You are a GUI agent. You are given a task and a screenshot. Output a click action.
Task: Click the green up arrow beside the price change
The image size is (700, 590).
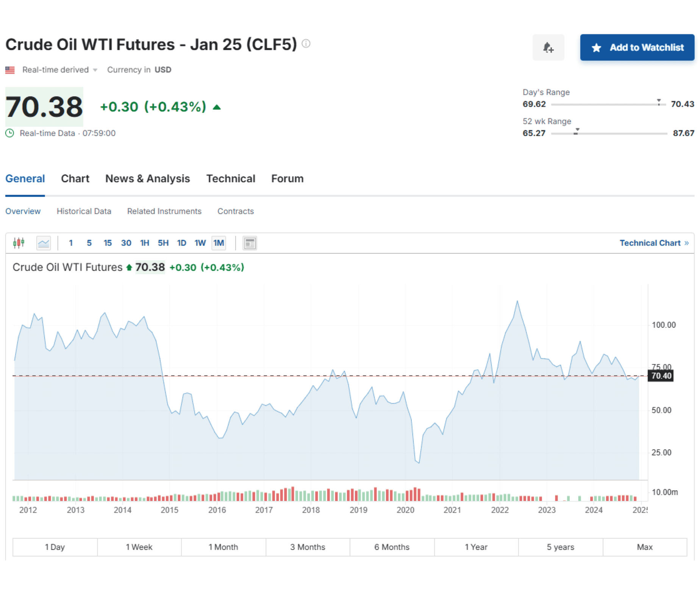coord(217,107)
